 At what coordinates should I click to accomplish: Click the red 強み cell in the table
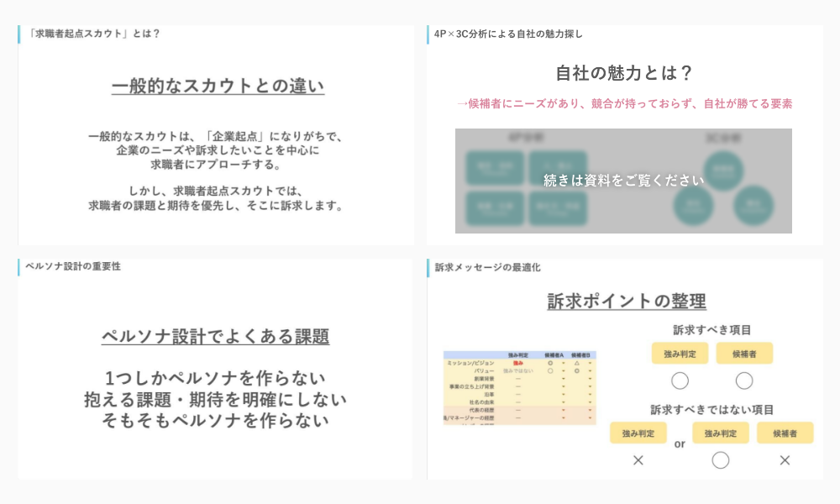(x=518, y=363)
